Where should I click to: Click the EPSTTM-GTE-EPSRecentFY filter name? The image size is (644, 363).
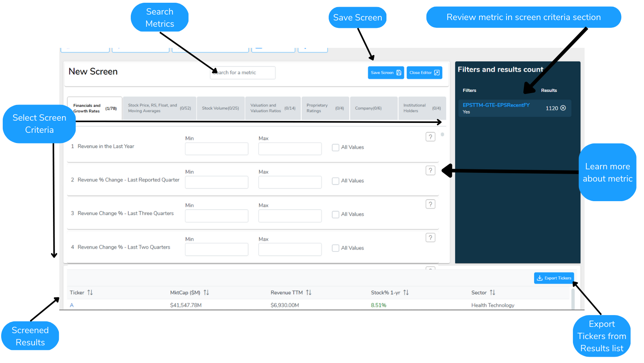click(x=496, y=105)
